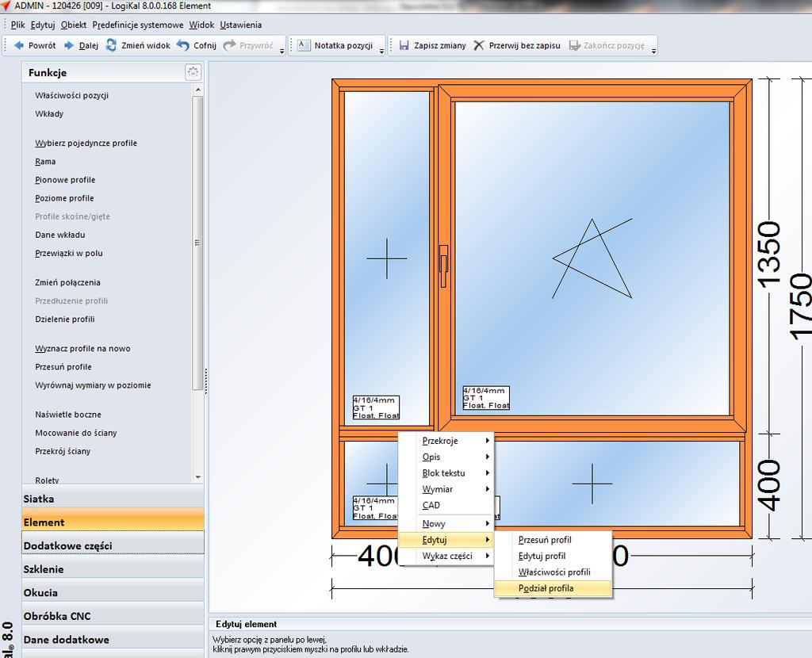Screen dimensions: 812x658
Task: Open the Widok menu
Action: pos(201,25)
